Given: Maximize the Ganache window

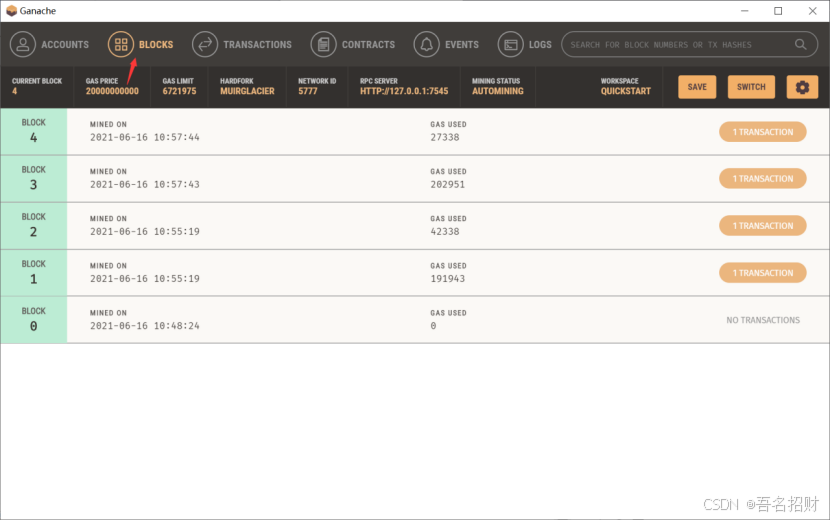Looking at the screenshot, I should [778, 11].
